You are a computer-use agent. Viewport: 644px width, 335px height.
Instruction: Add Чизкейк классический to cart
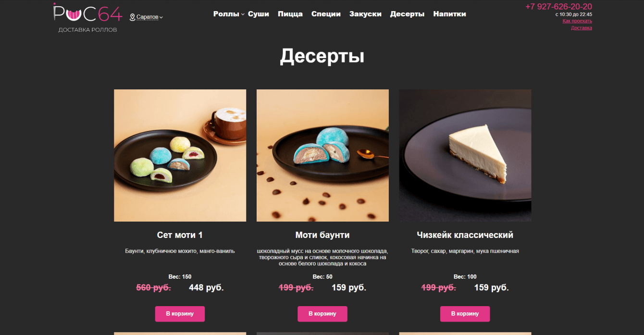[x=465, y=314]
